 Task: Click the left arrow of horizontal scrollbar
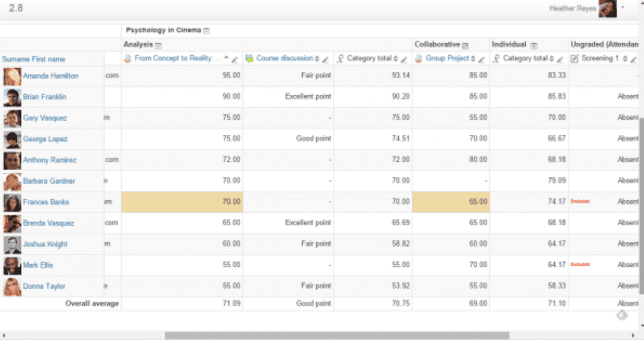[4, 336]
